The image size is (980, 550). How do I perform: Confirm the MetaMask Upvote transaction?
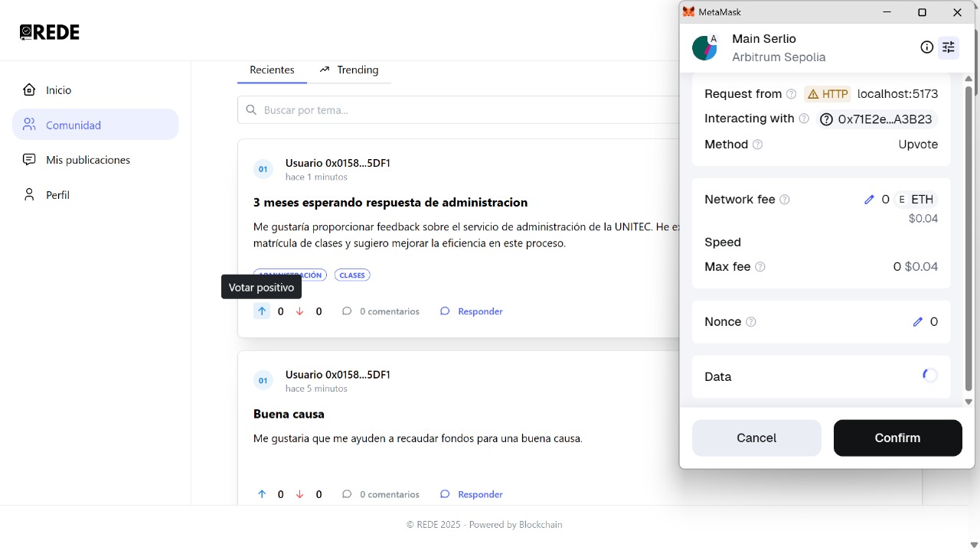897,438
